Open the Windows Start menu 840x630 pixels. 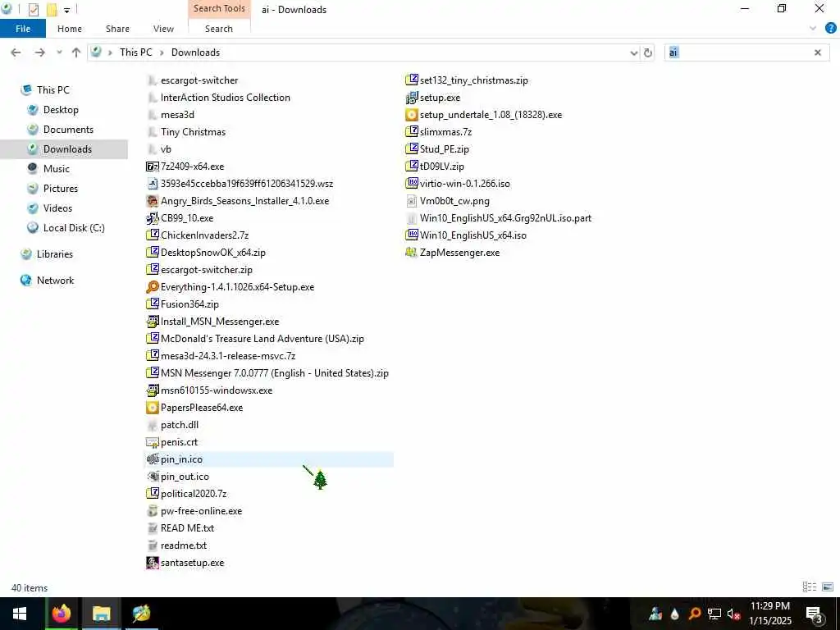(20, 614)
